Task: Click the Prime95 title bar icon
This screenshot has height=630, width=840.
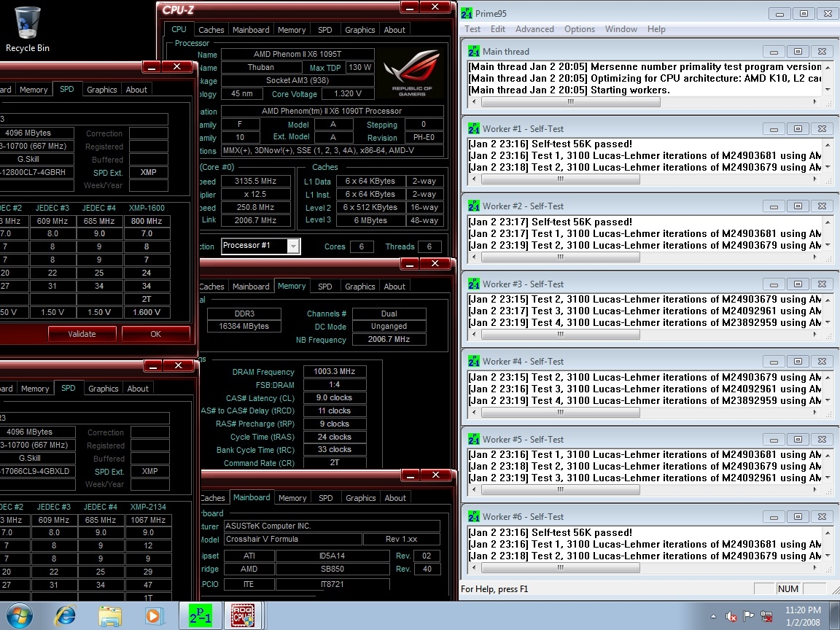Action: coord(467,13)
